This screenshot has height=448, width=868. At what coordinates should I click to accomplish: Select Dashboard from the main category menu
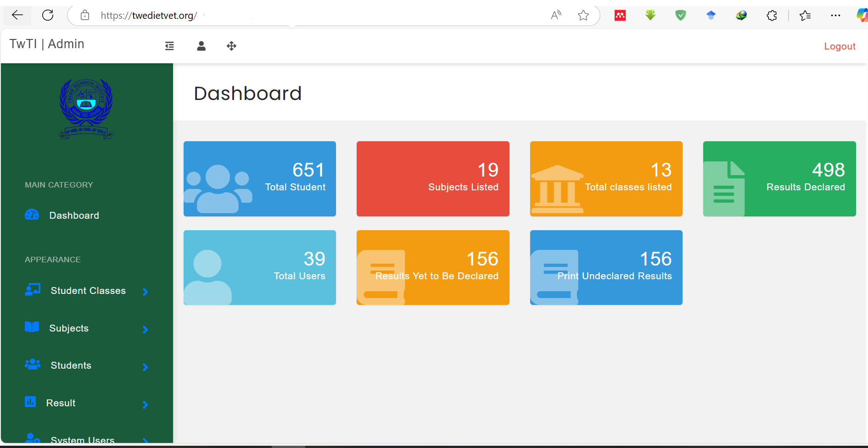(x=74, y=215)
